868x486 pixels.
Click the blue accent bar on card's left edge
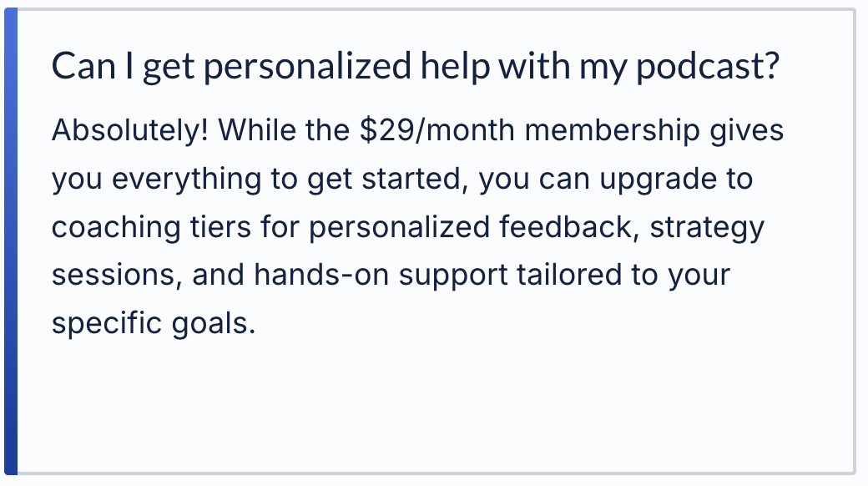(11, 242)
